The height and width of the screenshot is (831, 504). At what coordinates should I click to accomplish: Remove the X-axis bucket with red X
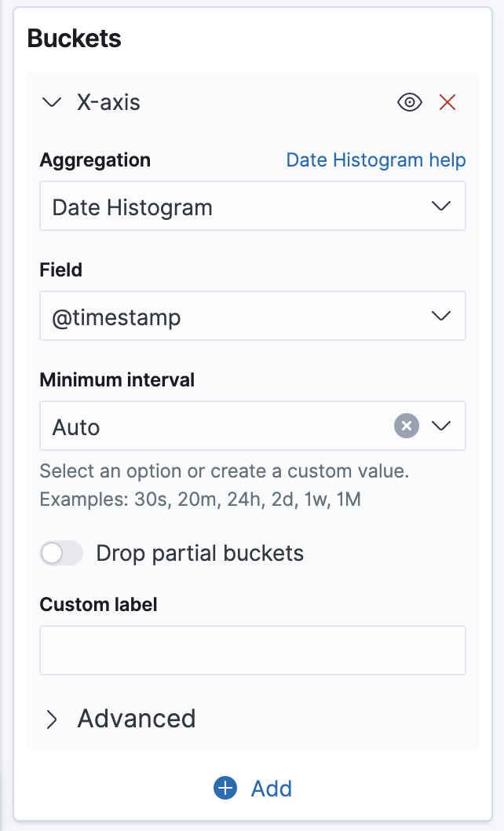point(447,102)
